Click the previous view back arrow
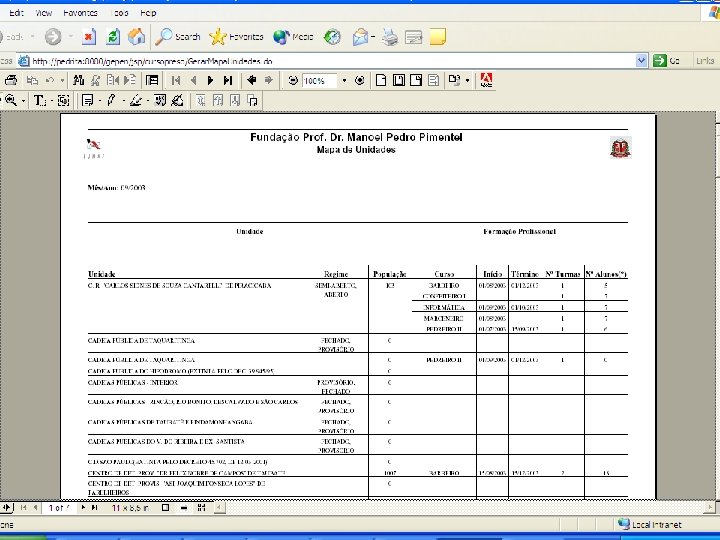This screenshot has height=540, width=720. [x=251, y=80]
